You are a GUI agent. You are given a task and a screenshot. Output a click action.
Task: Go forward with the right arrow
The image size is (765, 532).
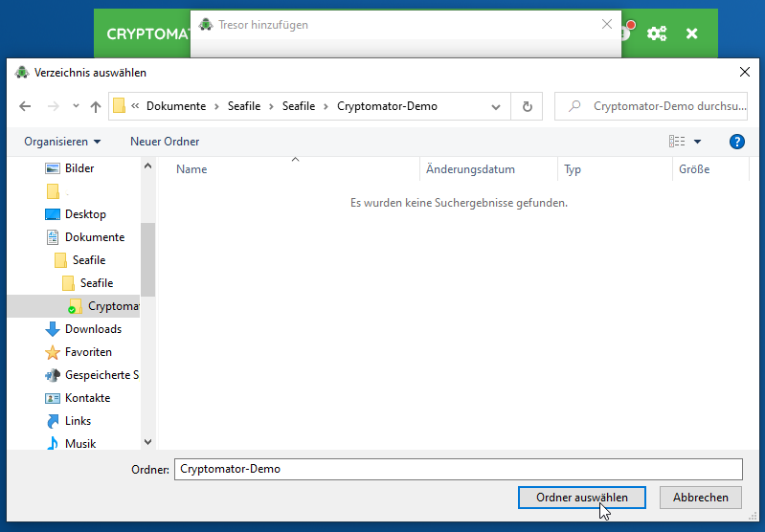[54, 106]
